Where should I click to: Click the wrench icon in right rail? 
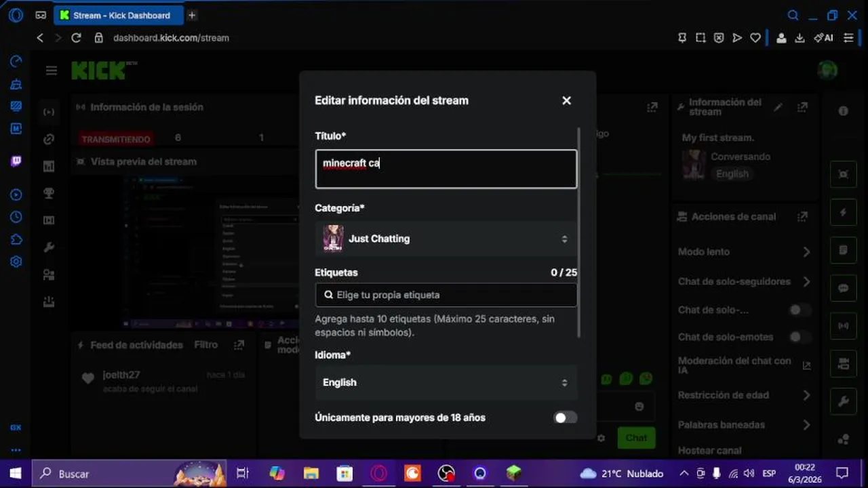tap(843, 402)
